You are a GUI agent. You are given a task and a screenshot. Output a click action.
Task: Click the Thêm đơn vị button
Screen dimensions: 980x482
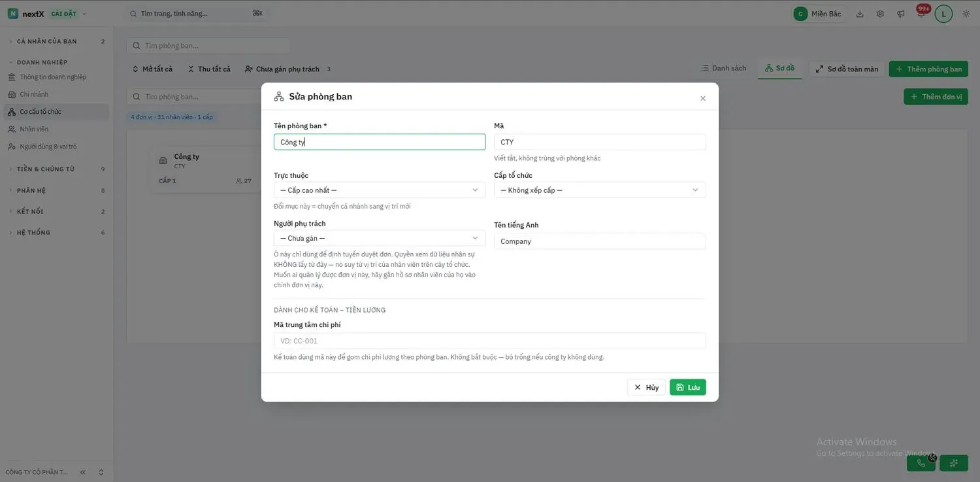point(936,97)
